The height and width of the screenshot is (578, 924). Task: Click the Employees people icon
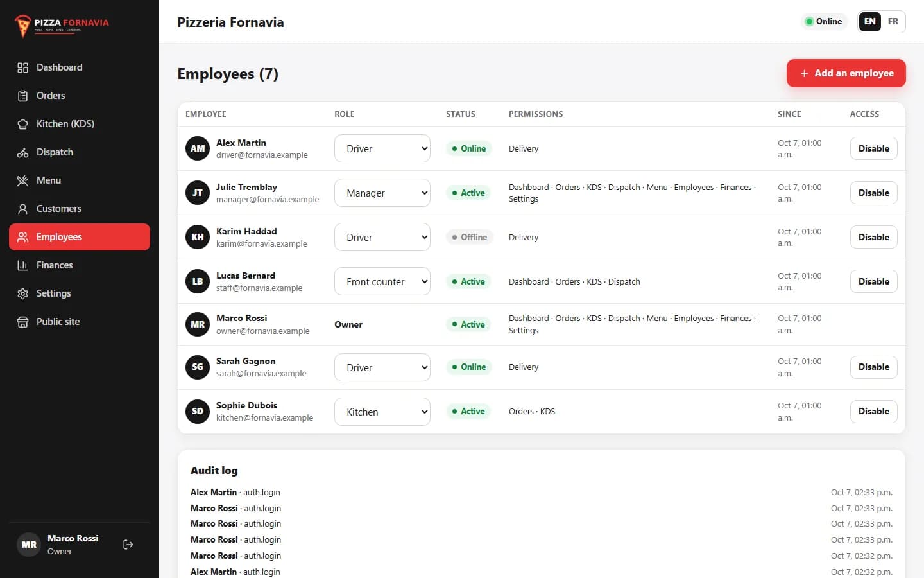click(22, 237)
